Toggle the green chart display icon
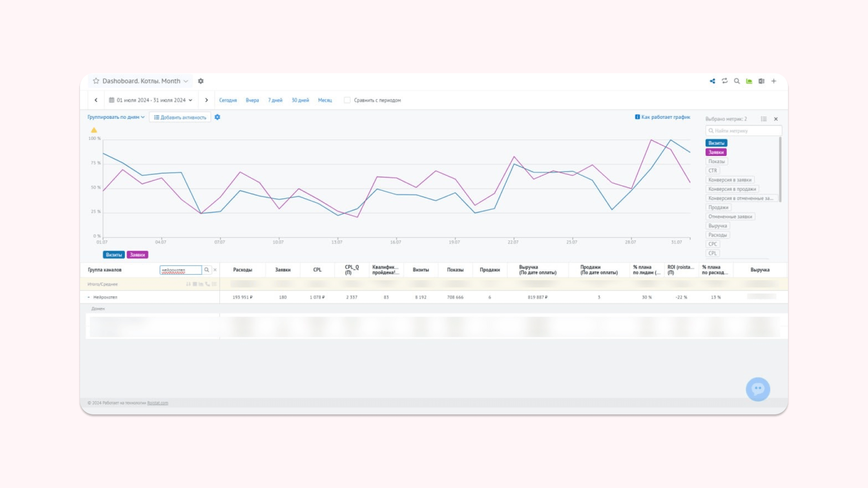 click(x=749, y=81)
